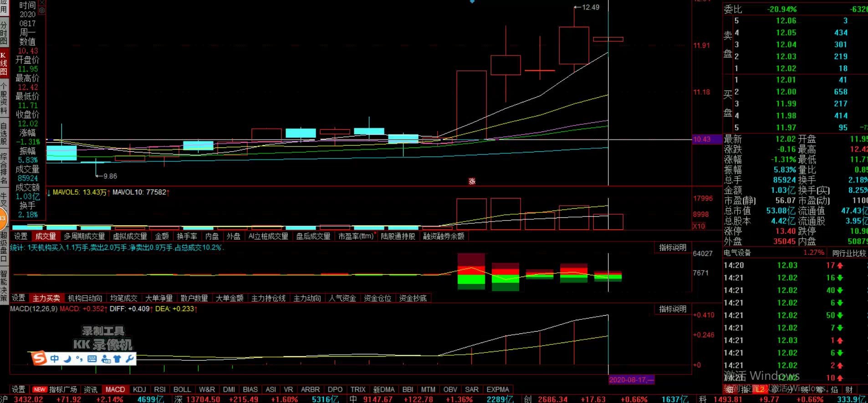This screenshot has width=868, height=403.
Task: Switch to 主力持仓线 tab
Action: [268, 298]
